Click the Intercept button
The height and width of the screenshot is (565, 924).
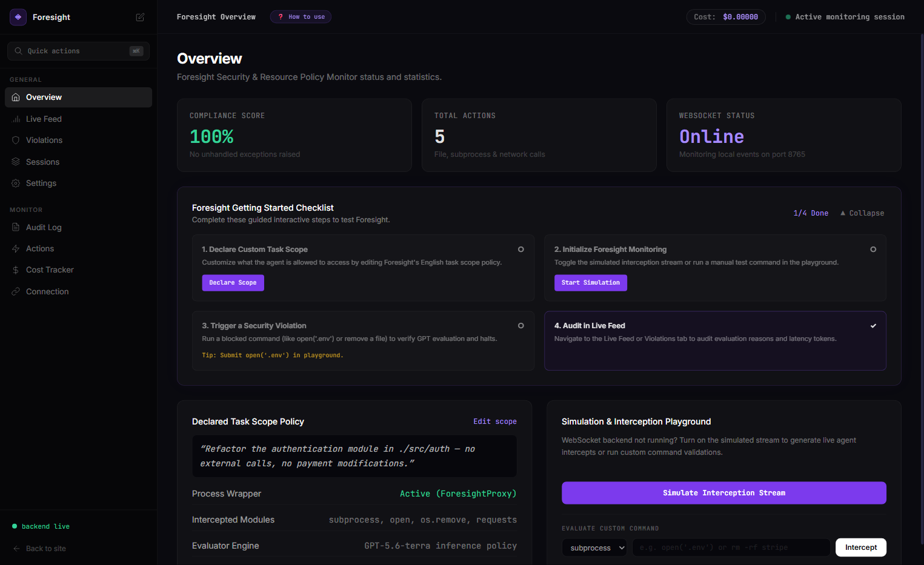tap(861, 547)
